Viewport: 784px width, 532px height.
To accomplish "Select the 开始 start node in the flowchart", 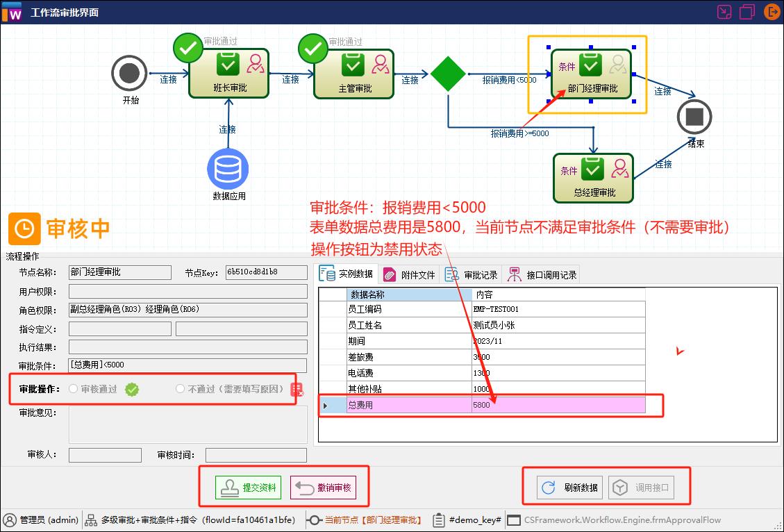I will 129,74.
